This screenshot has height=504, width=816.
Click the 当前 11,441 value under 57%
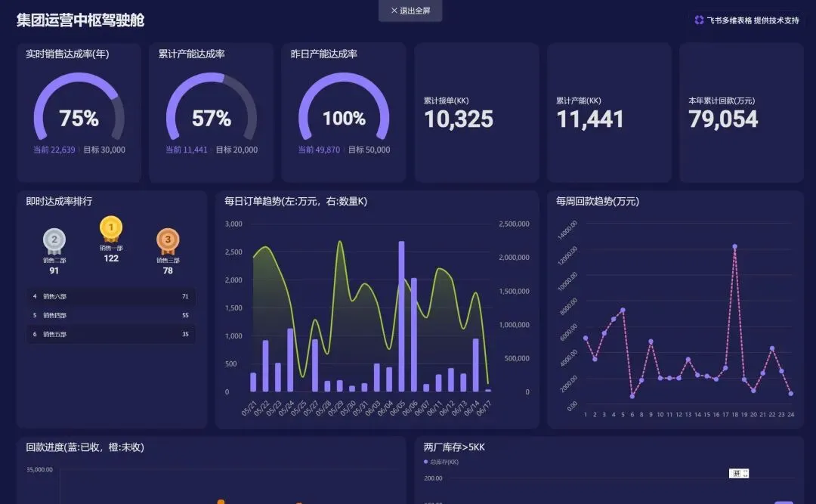[x=187, y=150]
